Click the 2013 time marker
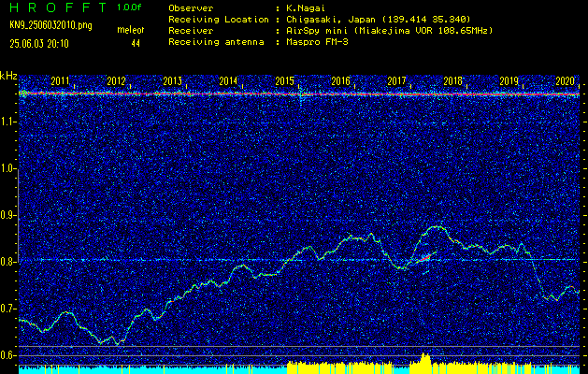This screenshot has width=588, height=374. pos(173,81)
